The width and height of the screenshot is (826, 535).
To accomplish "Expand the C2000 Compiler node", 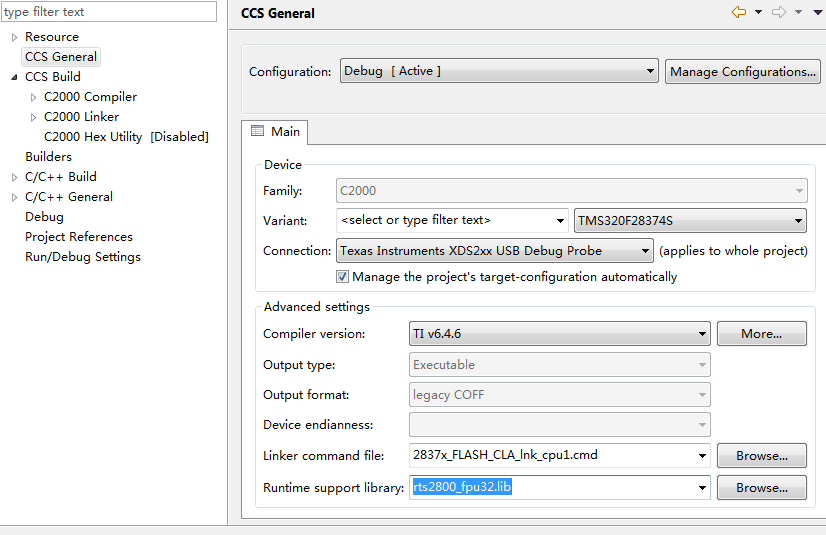I will (33, 97).
